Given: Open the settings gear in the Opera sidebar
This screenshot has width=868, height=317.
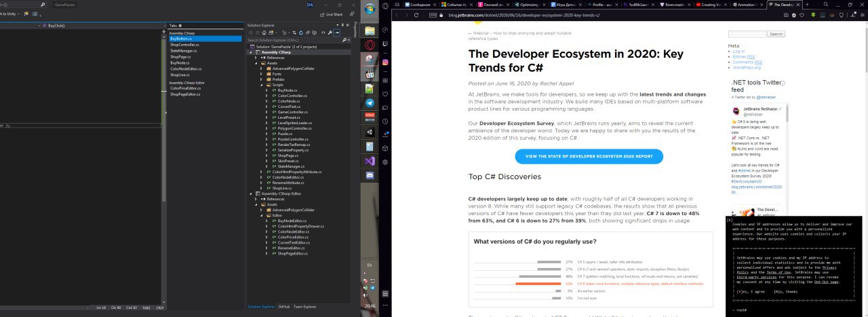Looking at the screenshot, I should click(385, 162).
